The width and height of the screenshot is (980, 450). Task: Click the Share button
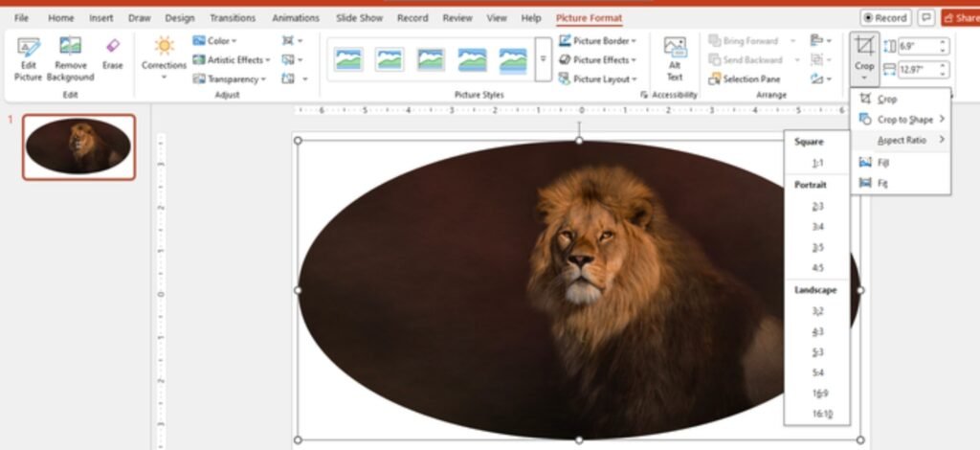(x=961, y=17)
